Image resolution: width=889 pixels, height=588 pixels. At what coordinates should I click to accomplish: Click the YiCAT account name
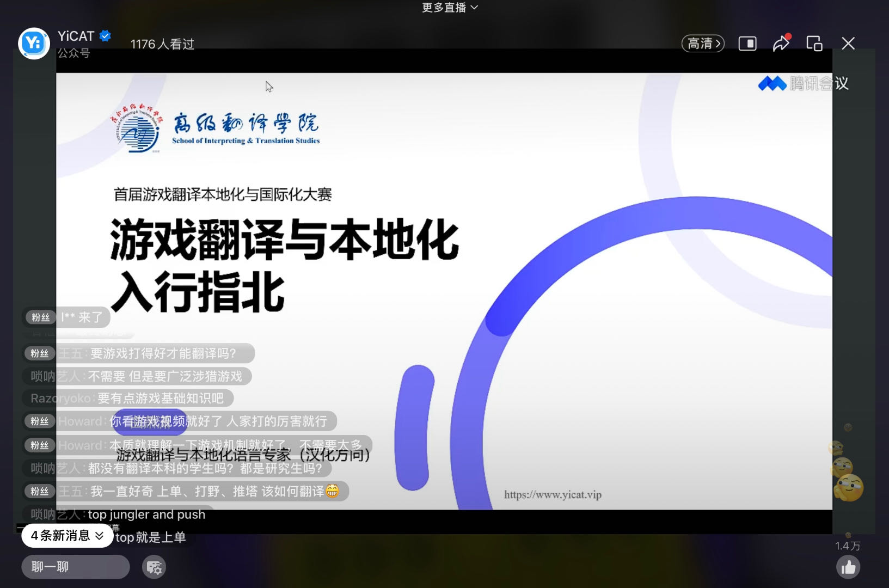[x=76, y=36]
